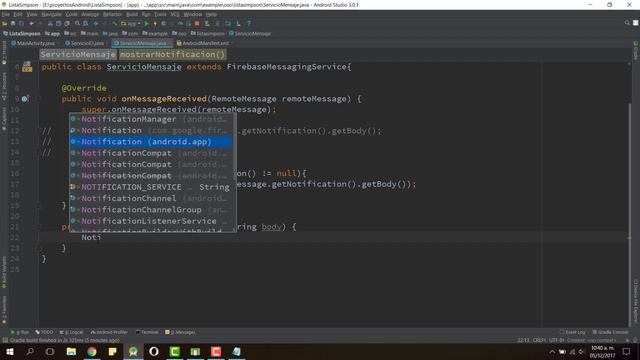
Task: Open the TODO tool window
Action: 44,332
